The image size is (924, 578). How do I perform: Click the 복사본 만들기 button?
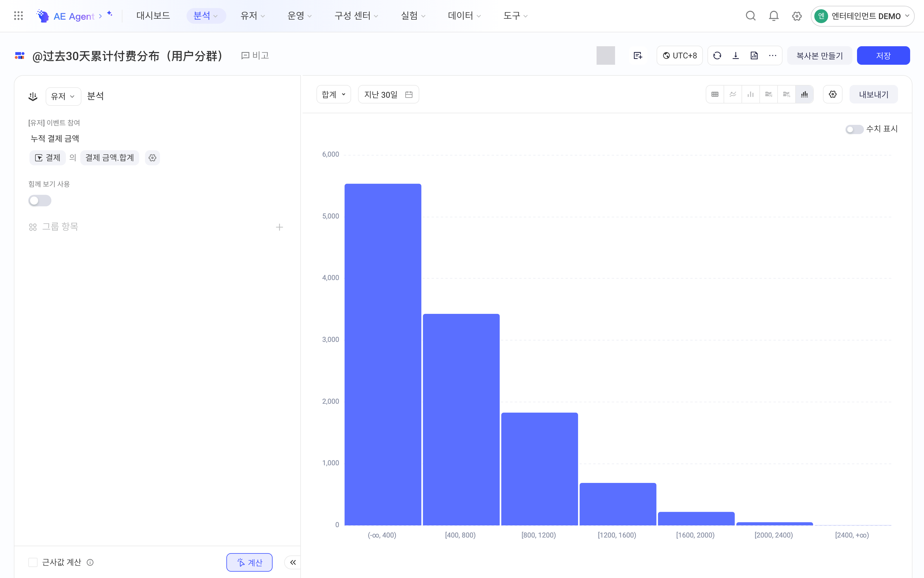819,56
